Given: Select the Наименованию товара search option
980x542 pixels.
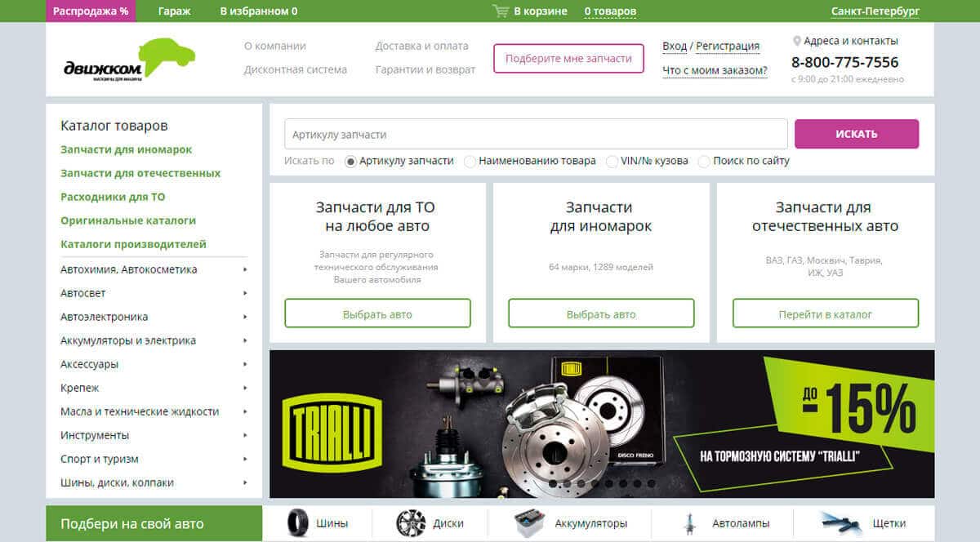Looking at the screenshot, I should pos(470,162).
